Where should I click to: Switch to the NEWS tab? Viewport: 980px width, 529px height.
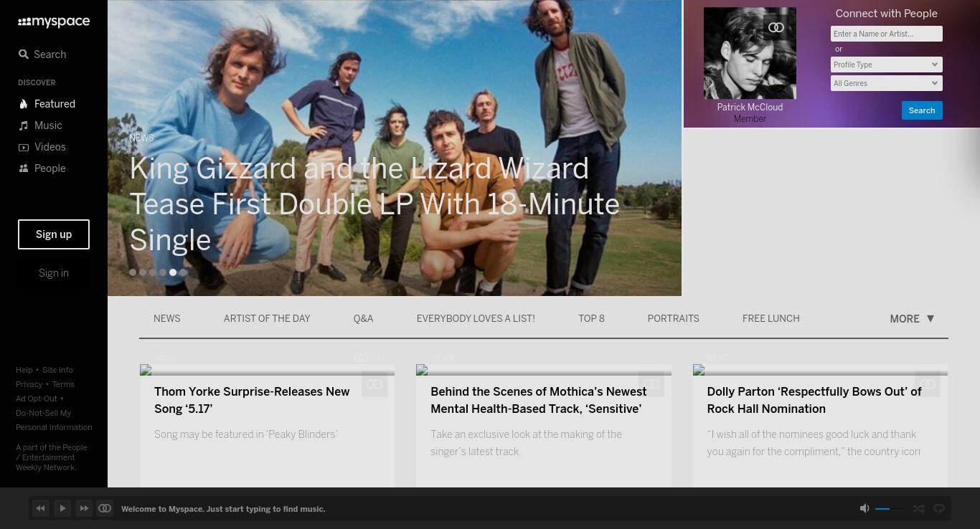click(167, 318)
